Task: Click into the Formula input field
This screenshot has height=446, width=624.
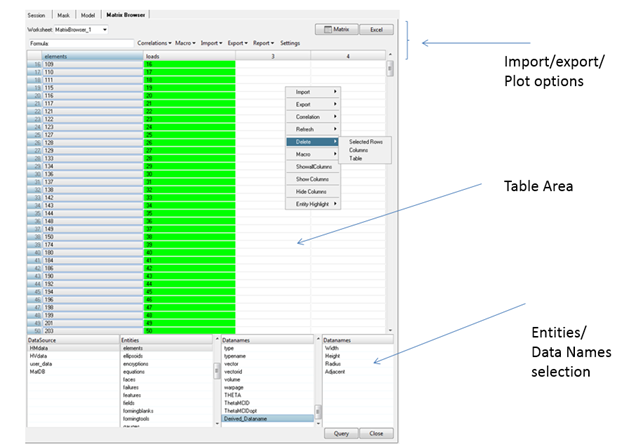Action: (x=81, y=43)
